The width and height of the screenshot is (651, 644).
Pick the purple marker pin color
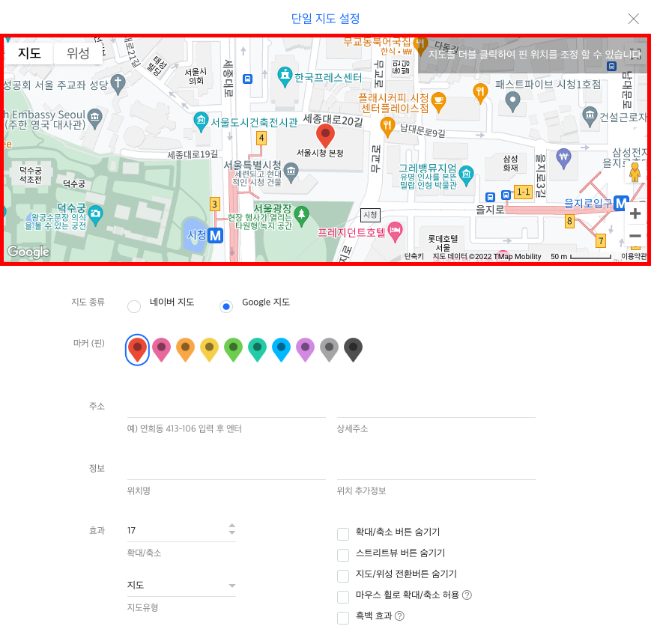click(305, 350)
